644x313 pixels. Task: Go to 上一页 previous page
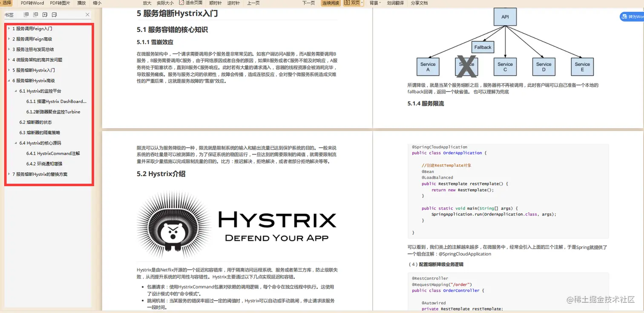click(x=253, y=3)
